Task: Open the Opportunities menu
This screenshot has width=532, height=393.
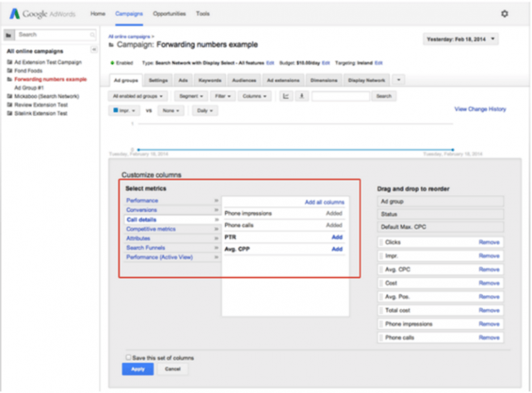Action: pos(169,14)
